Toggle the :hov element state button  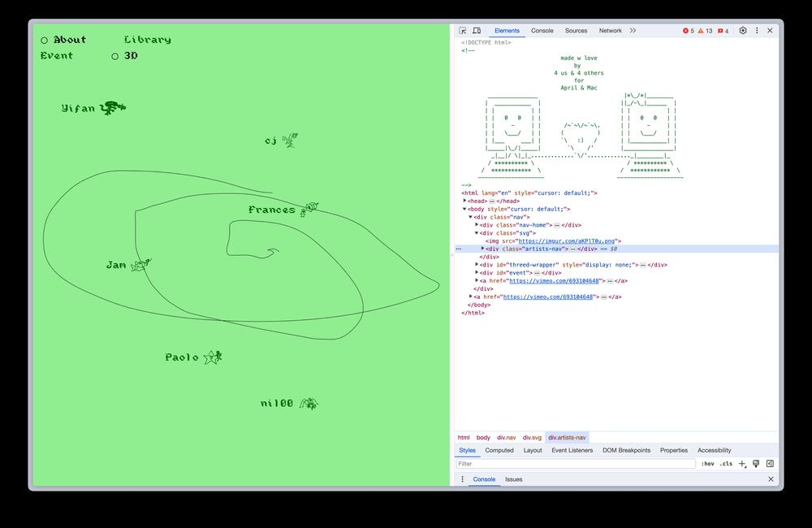coord(707,464)
